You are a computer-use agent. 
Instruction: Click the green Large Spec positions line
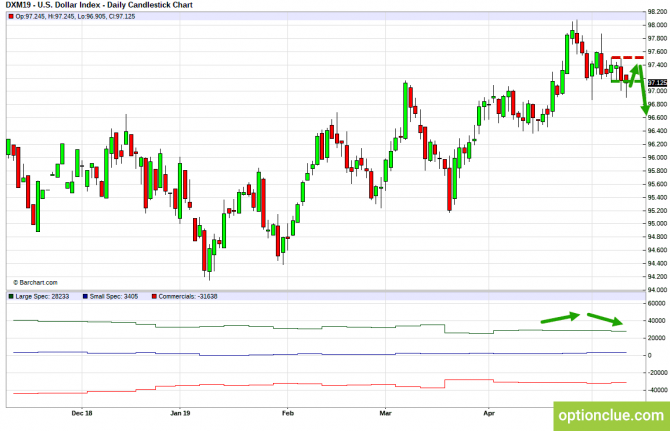(x=320, y=327)
